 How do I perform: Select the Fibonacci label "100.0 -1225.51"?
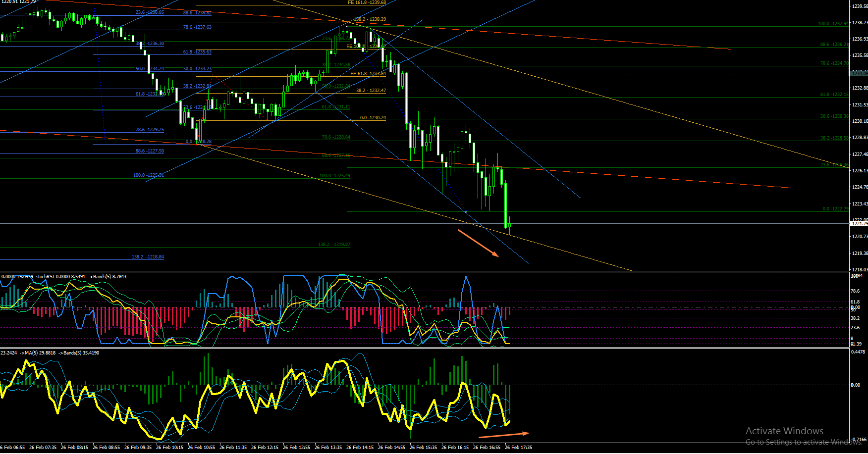pyautogui.click(x=148, y=175)
